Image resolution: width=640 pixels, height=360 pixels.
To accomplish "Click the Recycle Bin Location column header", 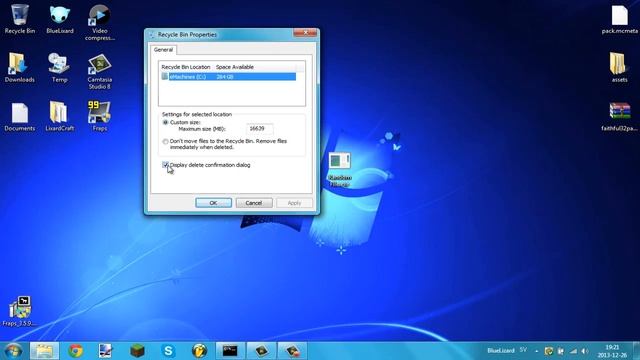I will click(x=186, y=67).
